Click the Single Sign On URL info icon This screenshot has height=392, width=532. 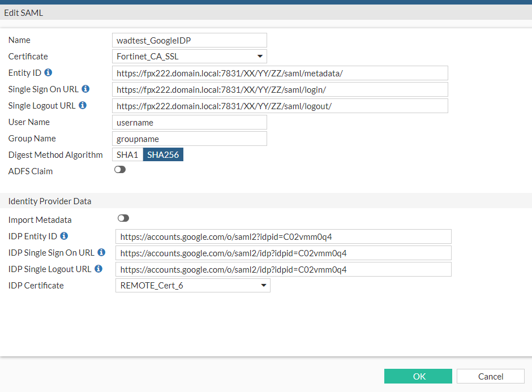(85, 89)
